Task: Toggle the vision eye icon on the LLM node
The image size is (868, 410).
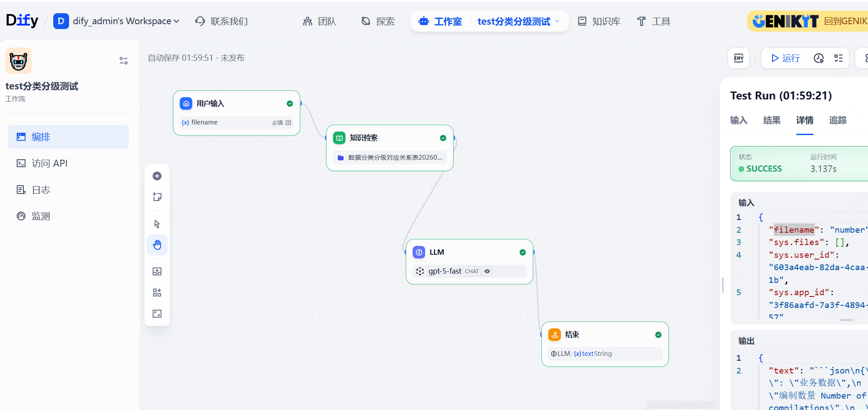Action: (487, 271)
